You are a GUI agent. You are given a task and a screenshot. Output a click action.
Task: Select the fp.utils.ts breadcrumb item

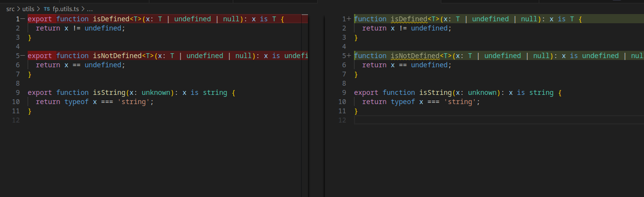tap(65, 9)
